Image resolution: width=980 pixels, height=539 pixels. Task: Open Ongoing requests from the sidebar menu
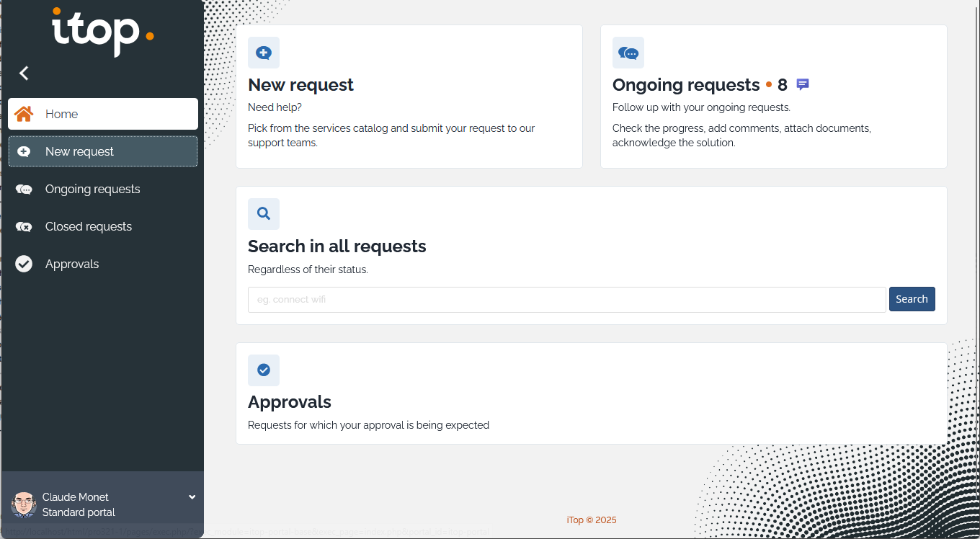[x=92, y=189]
